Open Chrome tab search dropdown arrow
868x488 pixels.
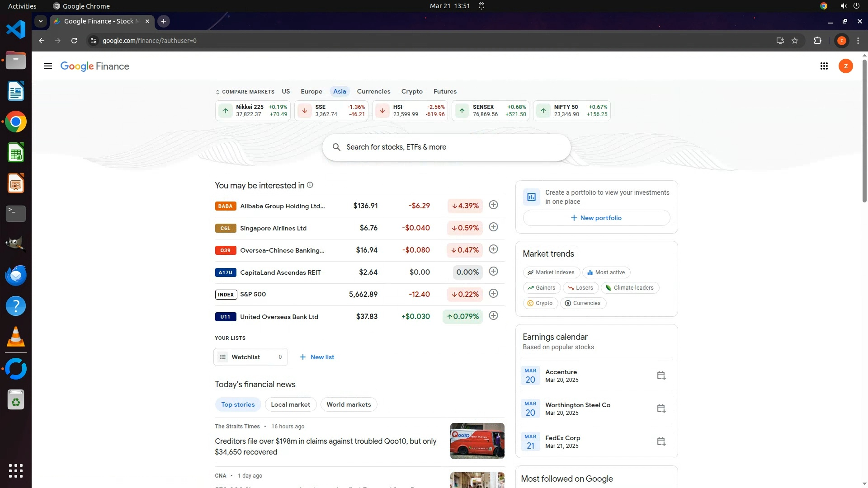click(x=41, y=21)
